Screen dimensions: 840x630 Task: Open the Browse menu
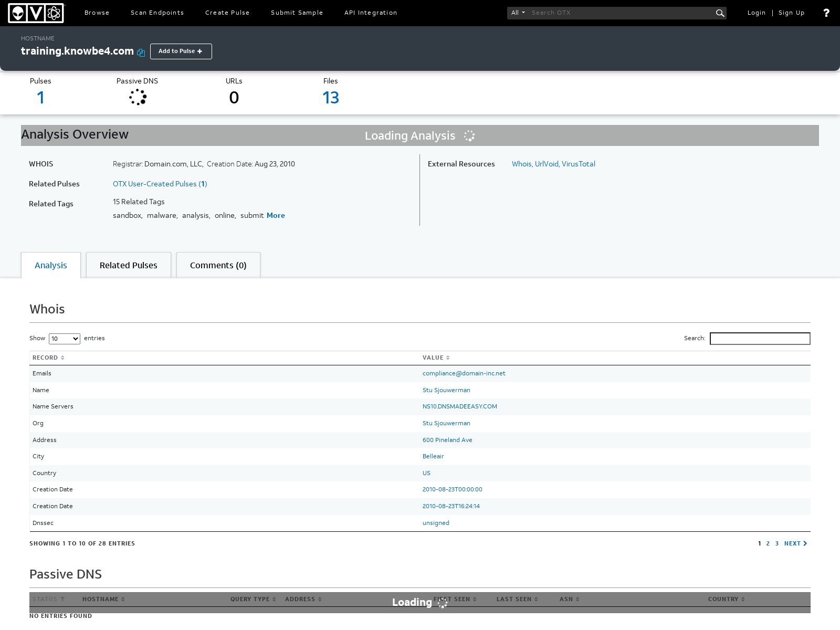(x=97, y=13)
